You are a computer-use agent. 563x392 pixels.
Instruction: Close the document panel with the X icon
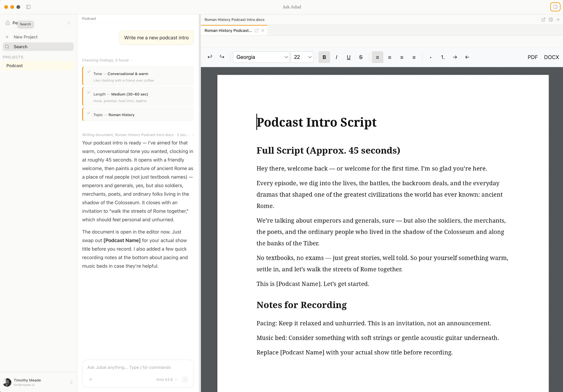pyautogui.click(x=558, y=20)
